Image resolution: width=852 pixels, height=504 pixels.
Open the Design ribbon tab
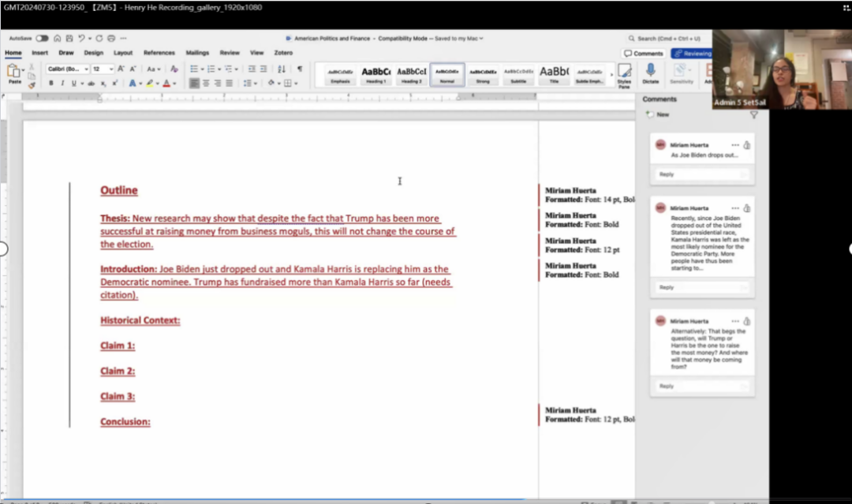93,53
